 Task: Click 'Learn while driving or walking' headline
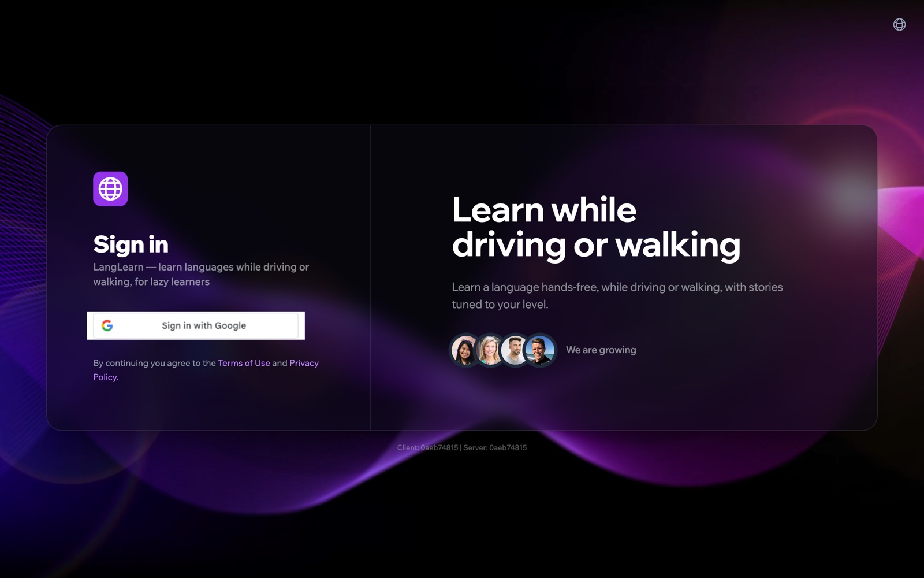point(596,227)
